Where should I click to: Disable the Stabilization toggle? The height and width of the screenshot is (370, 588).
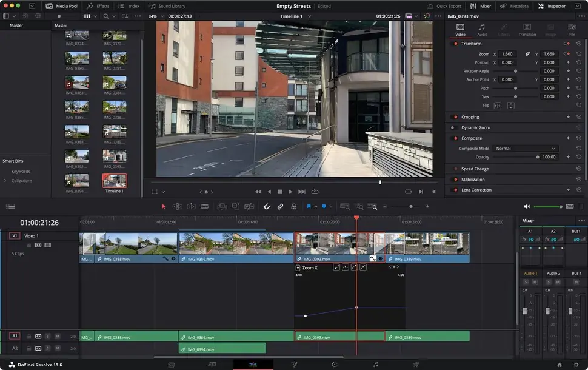[454, 180]
